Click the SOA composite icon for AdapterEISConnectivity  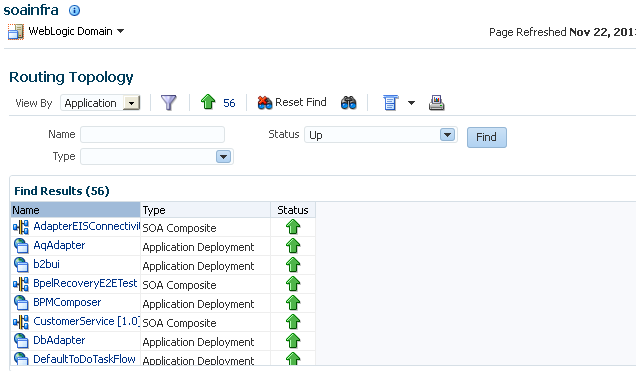coord(21,227)
